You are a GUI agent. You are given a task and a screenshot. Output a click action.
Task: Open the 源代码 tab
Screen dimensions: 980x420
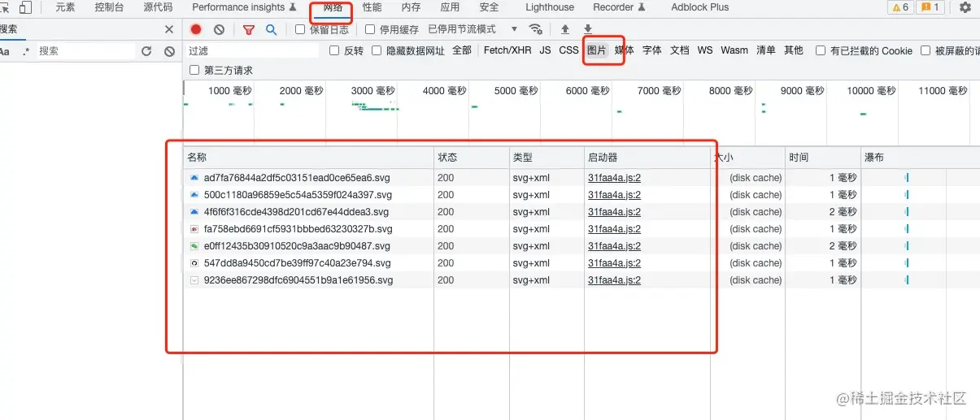(158, 7)
